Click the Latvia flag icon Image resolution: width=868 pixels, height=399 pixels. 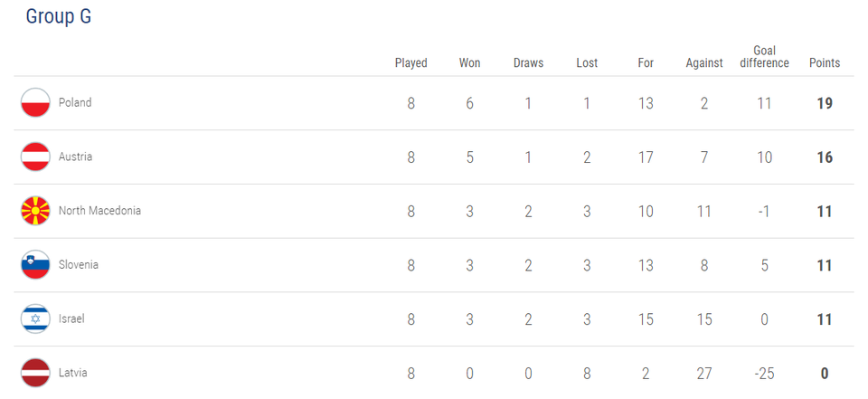tap(35, 373)
